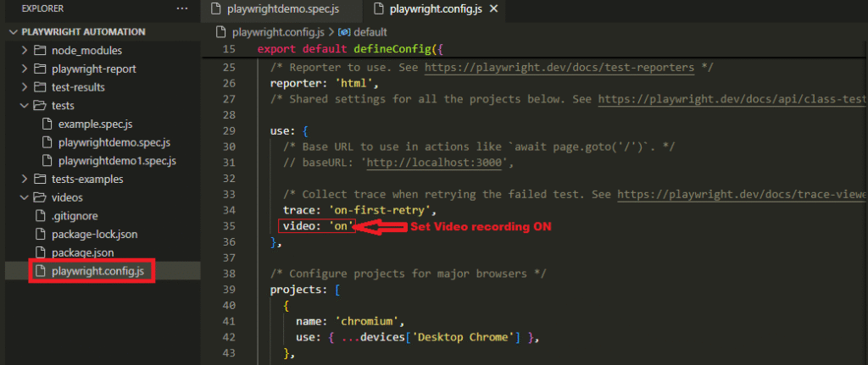Expand the node_modules folder chevron
The image size is (868, 365).
click(x=25, y=50)
